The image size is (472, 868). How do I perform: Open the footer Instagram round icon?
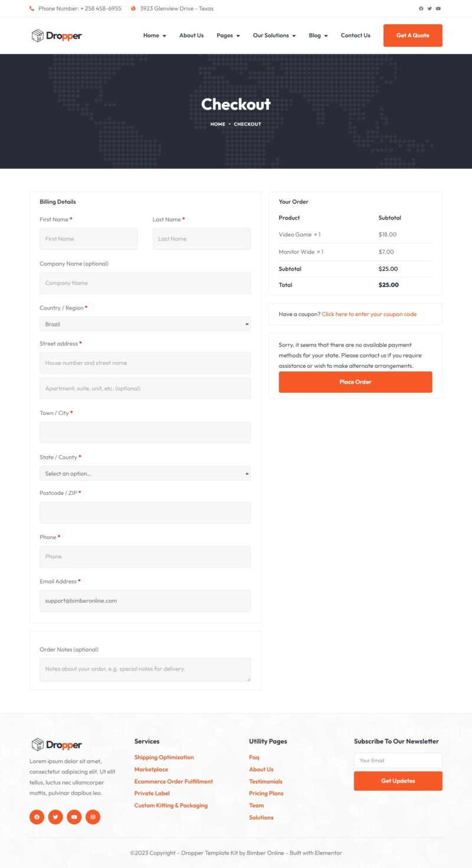tap(93, 817)
